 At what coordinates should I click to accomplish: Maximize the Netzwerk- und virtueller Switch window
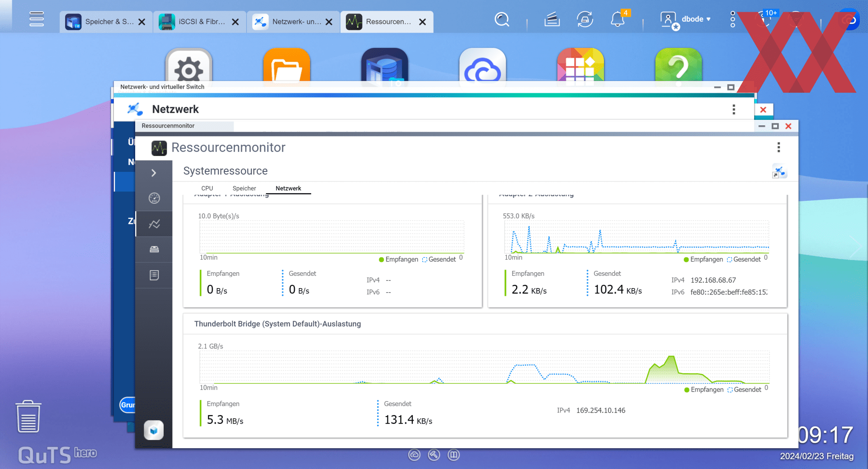731,87
